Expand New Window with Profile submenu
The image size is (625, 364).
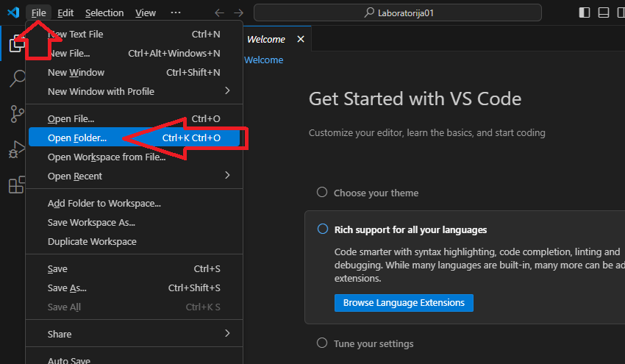134,92
